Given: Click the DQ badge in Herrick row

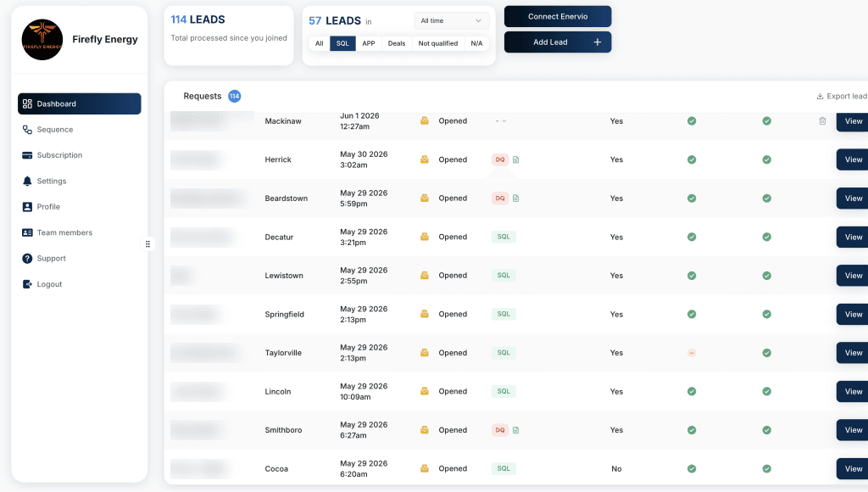Looking at the screenshot, I should click(x=500, y=159).
